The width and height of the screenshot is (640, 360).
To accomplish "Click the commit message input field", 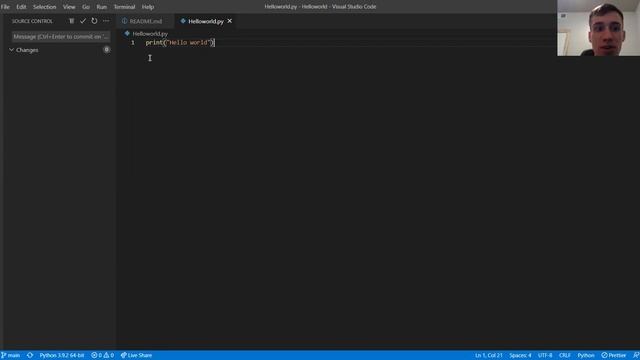I will pos(61,37).
